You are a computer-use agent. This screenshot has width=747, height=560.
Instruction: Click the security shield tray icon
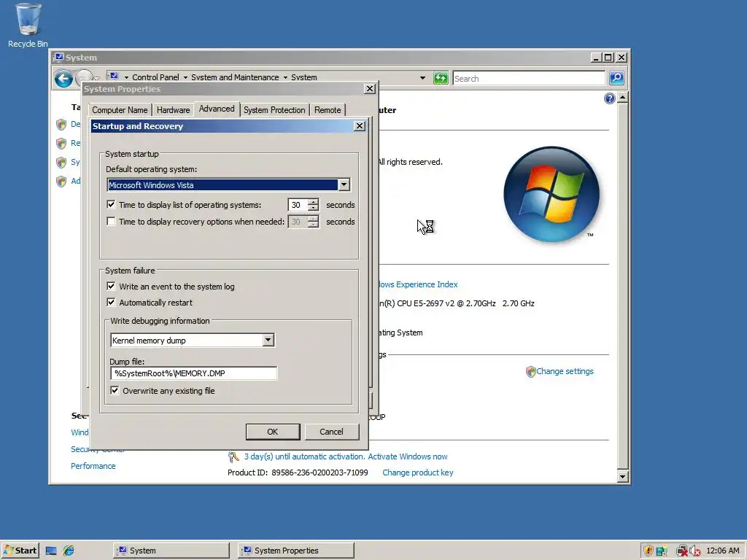coord(648,551)
